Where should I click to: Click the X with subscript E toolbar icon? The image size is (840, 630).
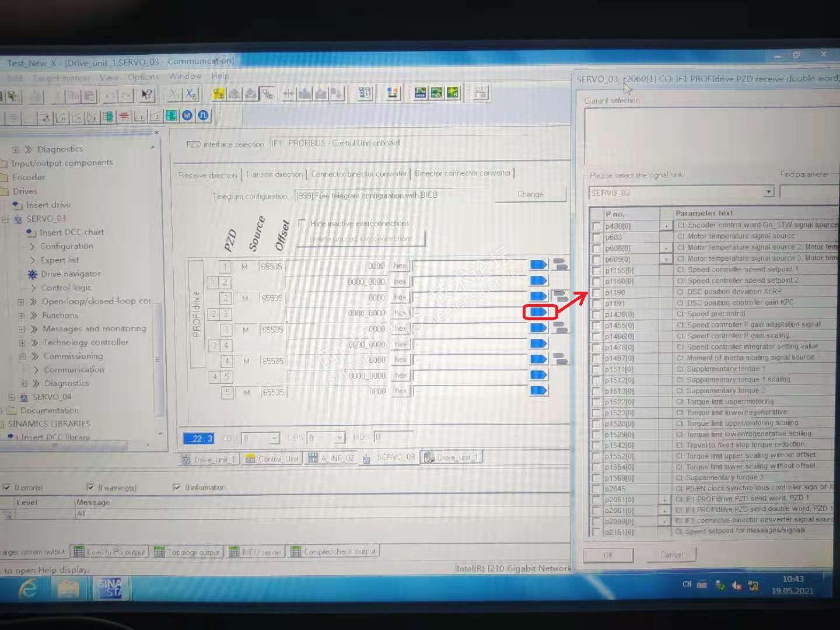click(x=191, y=94)
